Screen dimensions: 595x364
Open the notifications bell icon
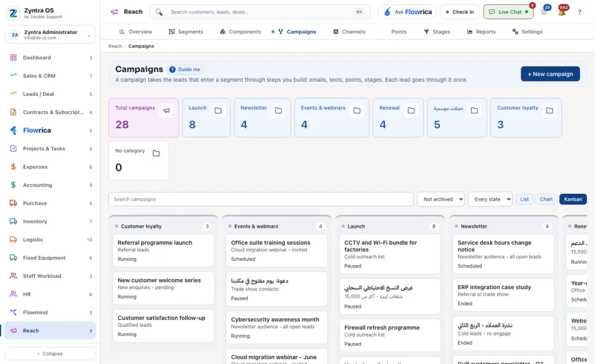point(562,12)
